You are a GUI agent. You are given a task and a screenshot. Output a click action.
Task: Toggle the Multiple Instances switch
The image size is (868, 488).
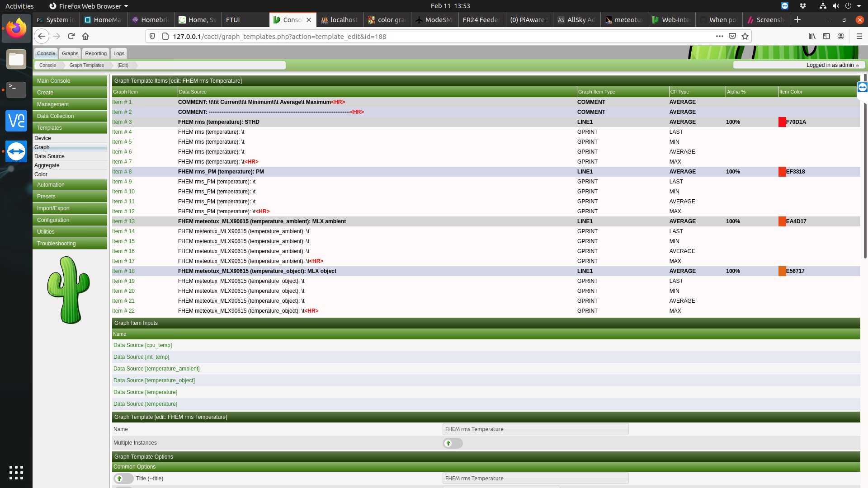pos(453,443)
